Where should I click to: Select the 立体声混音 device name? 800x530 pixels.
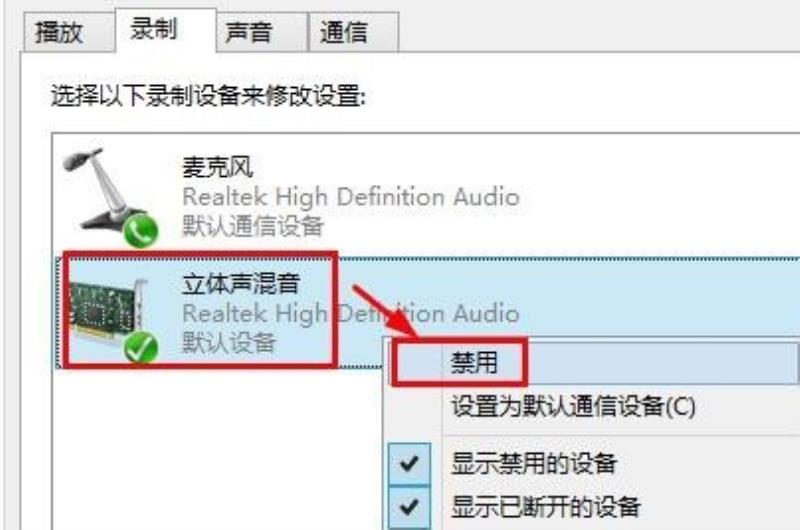(241, 284)
